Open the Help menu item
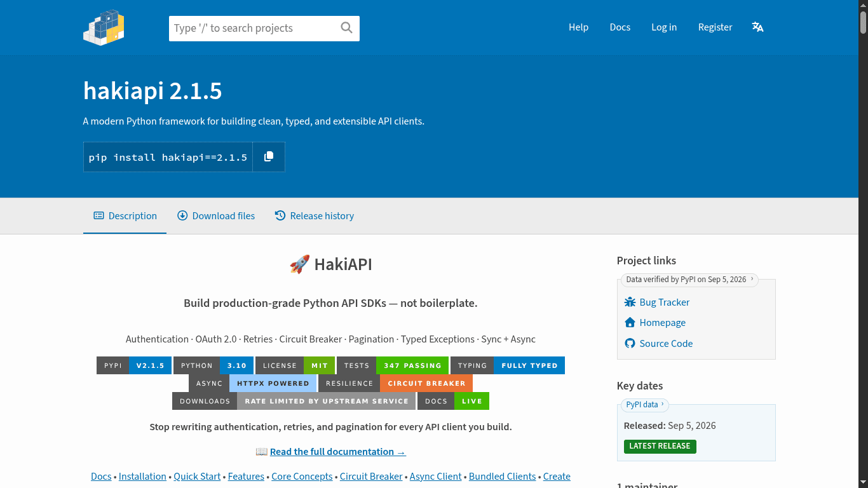The height and width of the screenshot is (488, 868). click(x=578, y=27)
